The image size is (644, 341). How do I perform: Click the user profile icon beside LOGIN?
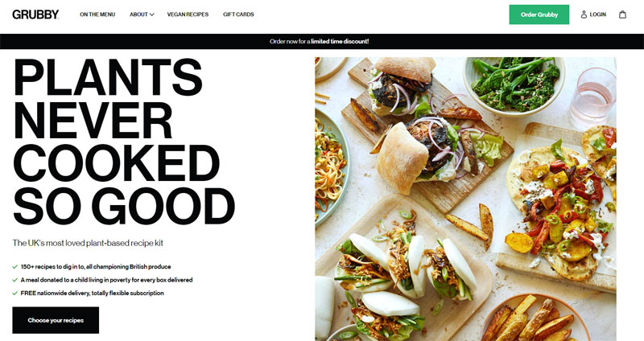tap(584, 14)
